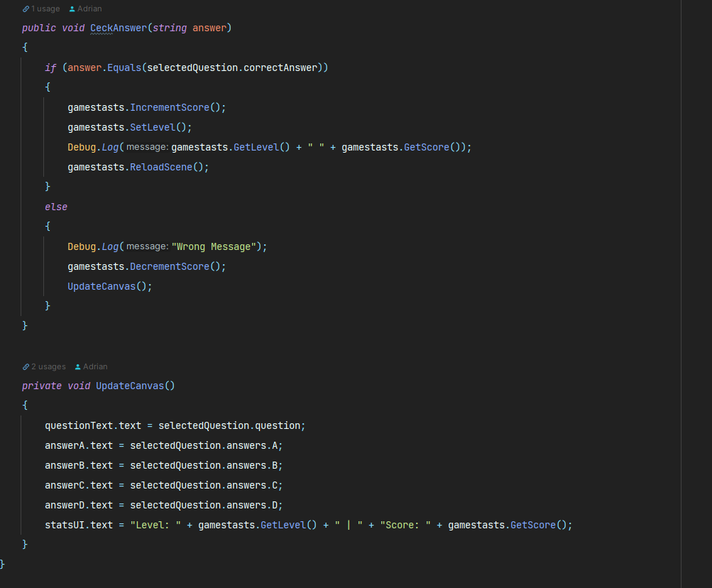Click the "Wrong Message" string literal
This screenshot has height=588, width=712.
tap(213, 246)
